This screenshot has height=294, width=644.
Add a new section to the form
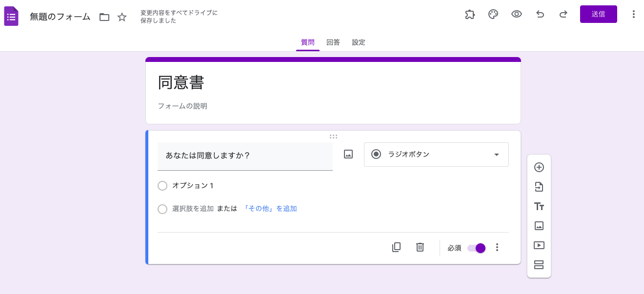pos(539,265)
